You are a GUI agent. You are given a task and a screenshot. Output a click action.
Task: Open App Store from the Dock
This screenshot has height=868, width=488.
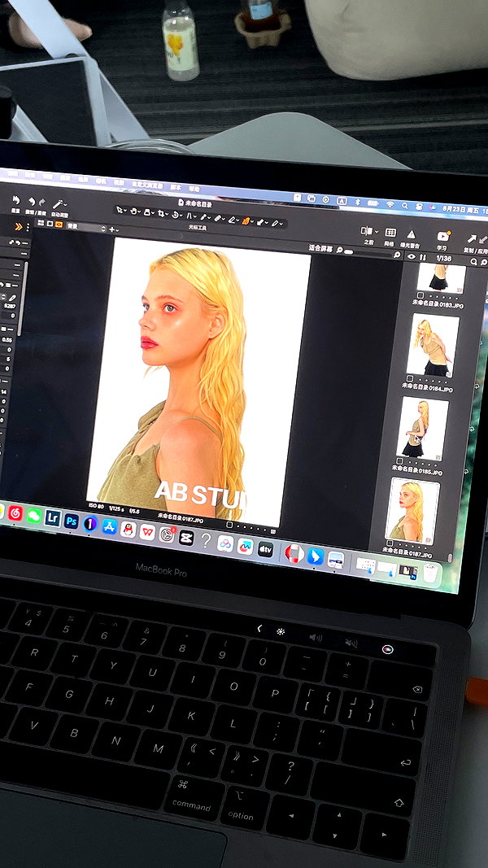point(109,526)
